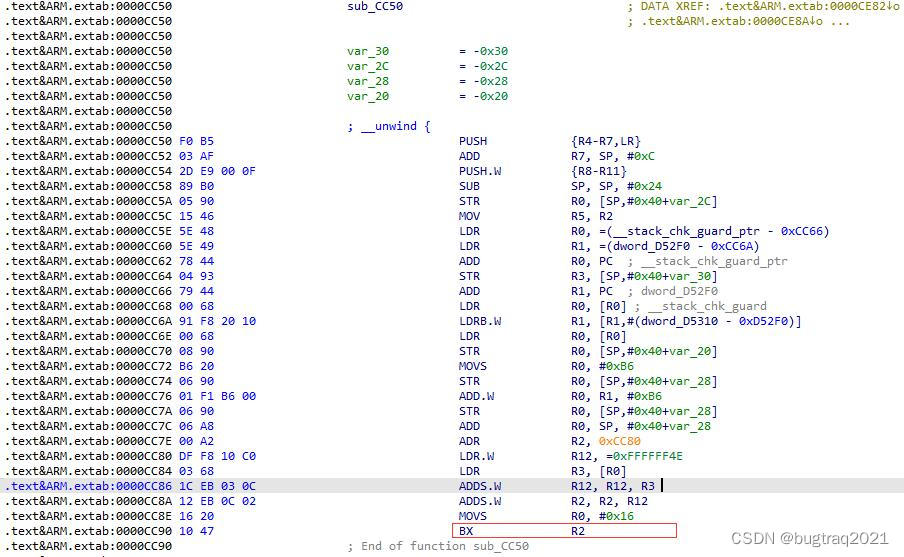
Task: Click the opcode bytes 10 47
Action: [197, 531]
